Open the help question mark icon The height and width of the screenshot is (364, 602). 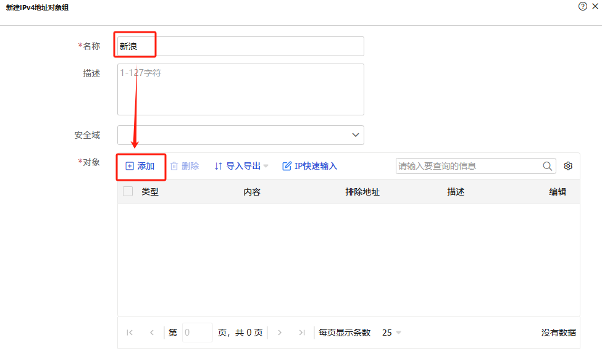[582, 6]
